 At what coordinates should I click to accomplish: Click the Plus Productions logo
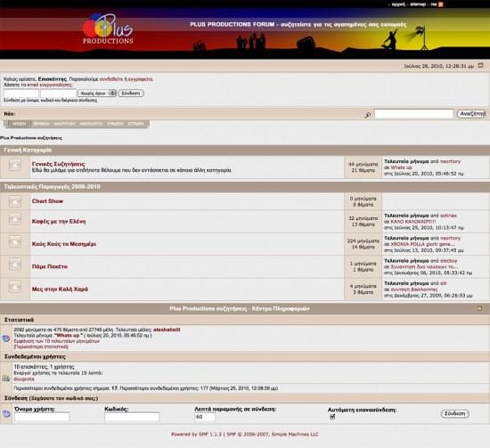[x=108, y=29]
